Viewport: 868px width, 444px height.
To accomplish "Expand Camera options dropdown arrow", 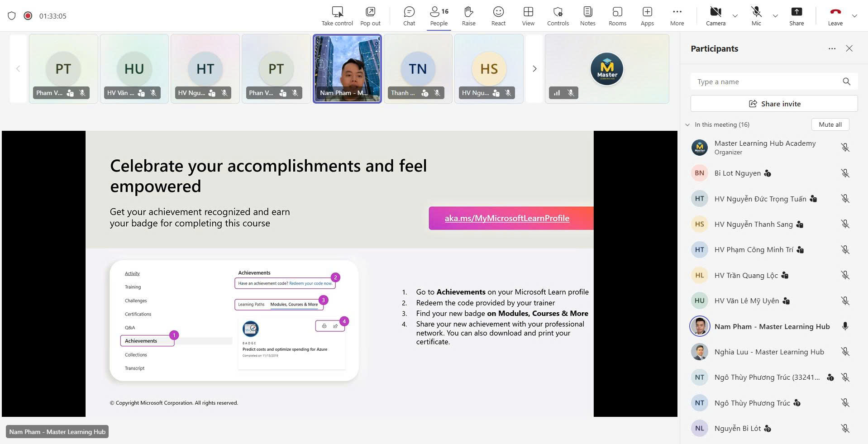I will click(x=735, y=16).
